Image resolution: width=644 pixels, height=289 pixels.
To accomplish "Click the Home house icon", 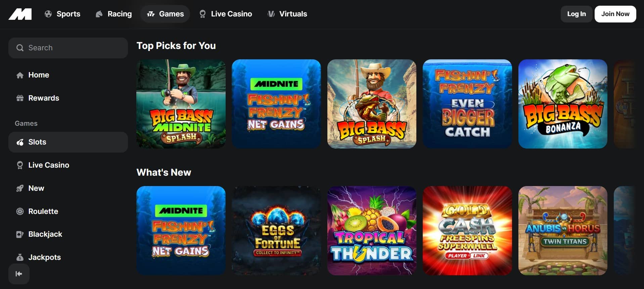I will coord(20,75).
